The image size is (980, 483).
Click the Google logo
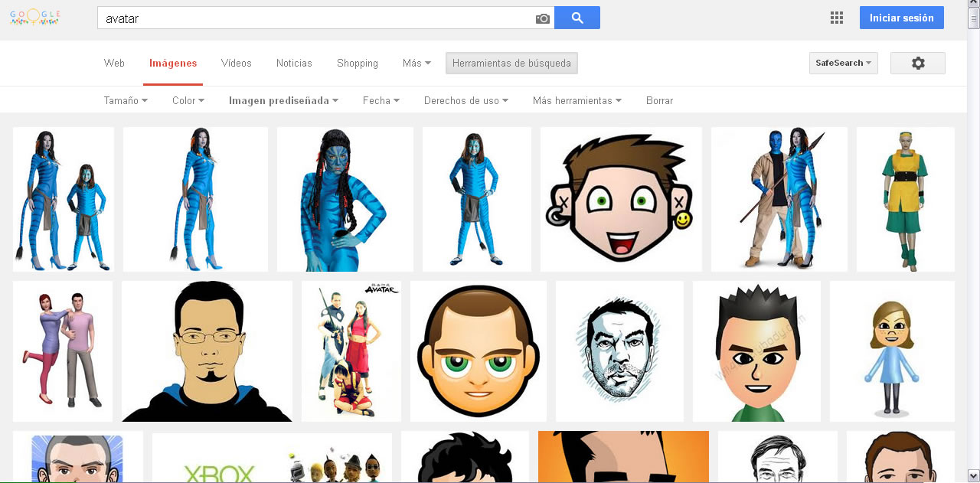(35, 18)
